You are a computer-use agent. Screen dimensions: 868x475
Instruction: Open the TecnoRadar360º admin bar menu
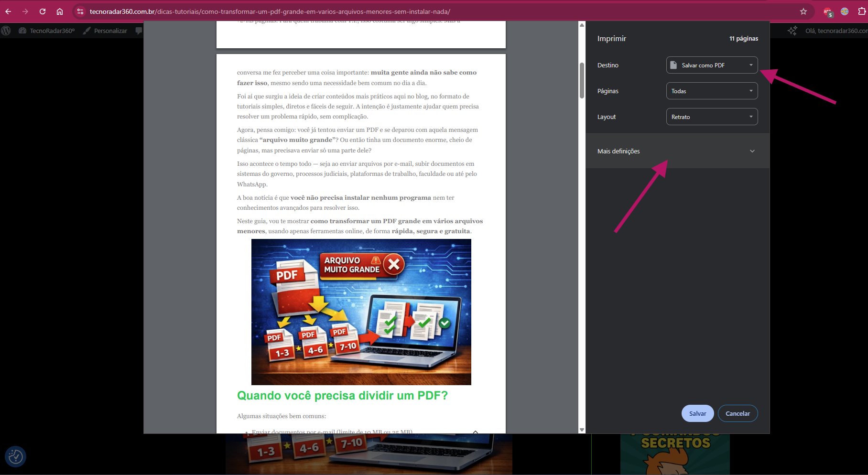47,31
